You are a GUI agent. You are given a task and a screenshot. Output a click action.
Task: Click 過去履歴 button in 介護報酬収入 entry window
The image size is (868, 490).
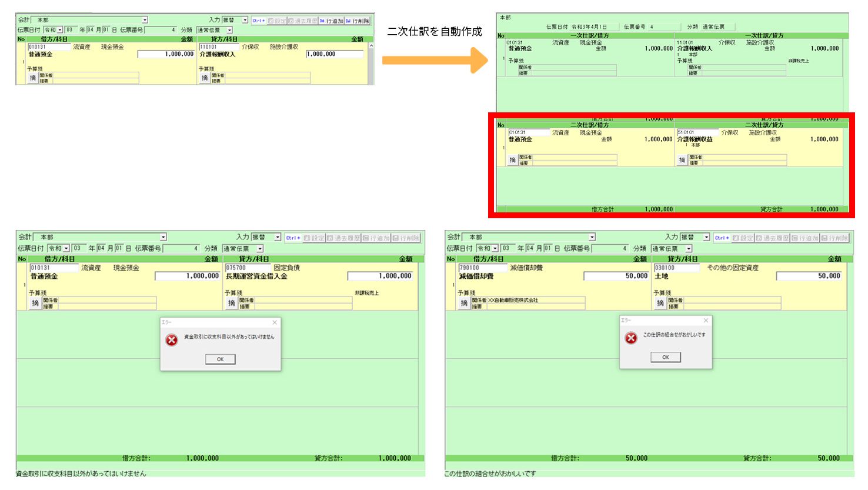303,21
